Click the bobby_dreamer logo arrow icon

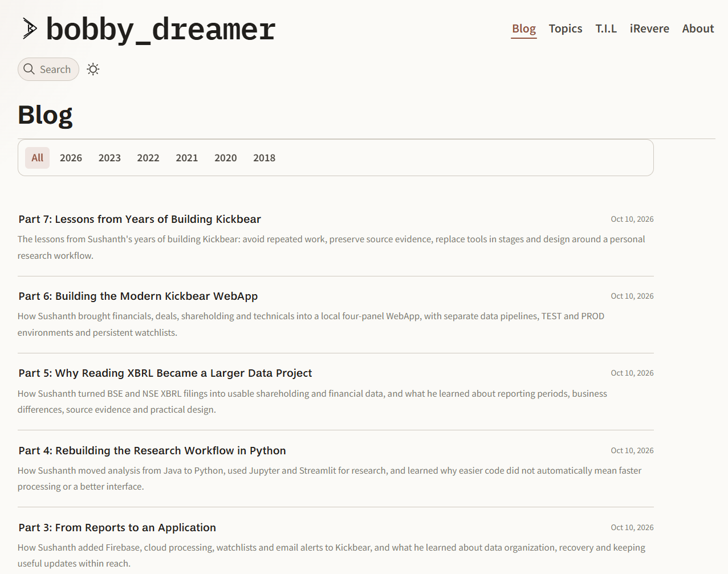(x=30, y=29)
